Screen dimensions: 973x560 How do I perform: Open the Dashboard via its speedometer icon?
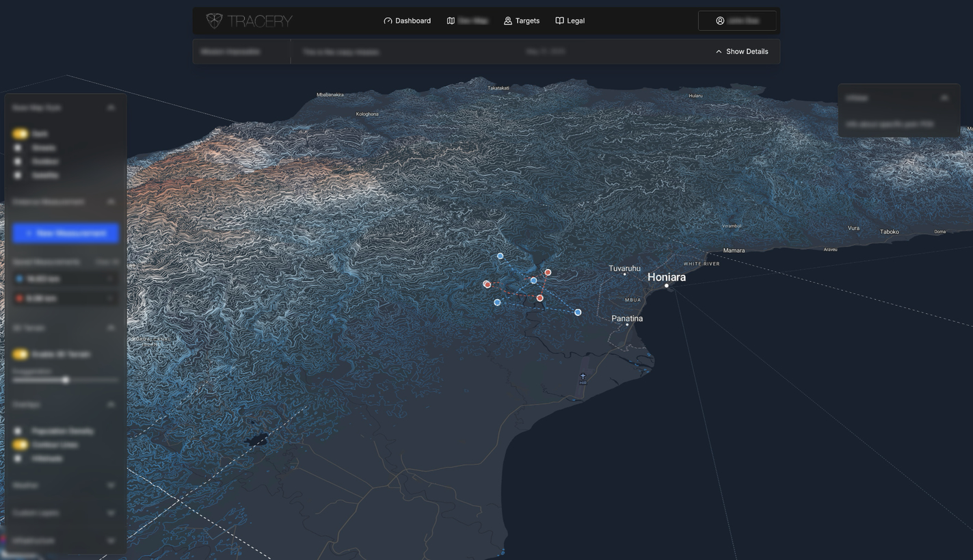click(387, 21)
